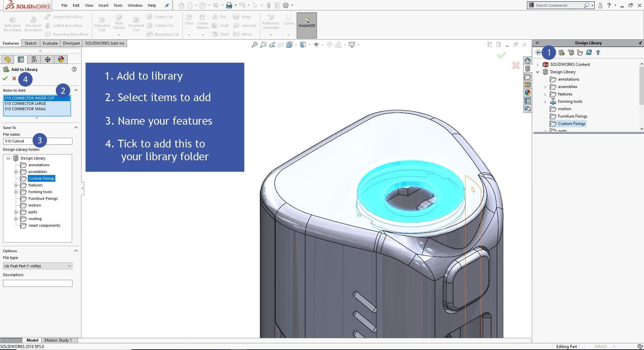The image size is (644, 350).
Task: Click the Description input field
Action: (38, 283)
